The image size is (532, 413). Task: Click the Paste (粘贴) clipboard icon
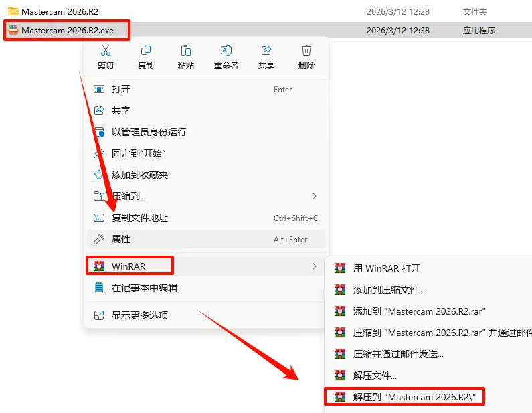click(x=185, y=51)
